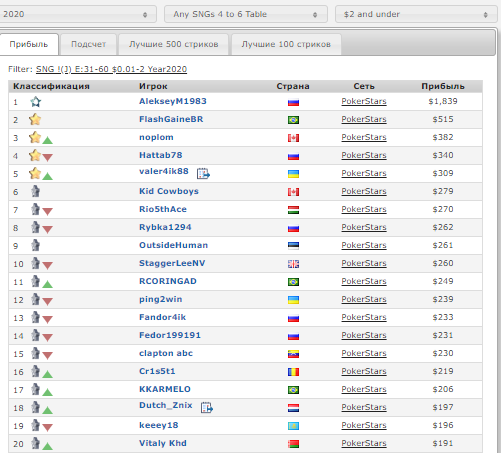Open the Лучшие 500 стриков tab
The height and width of the screenshot is (453, 501).
pyautogui.click(x=174, y=44)
